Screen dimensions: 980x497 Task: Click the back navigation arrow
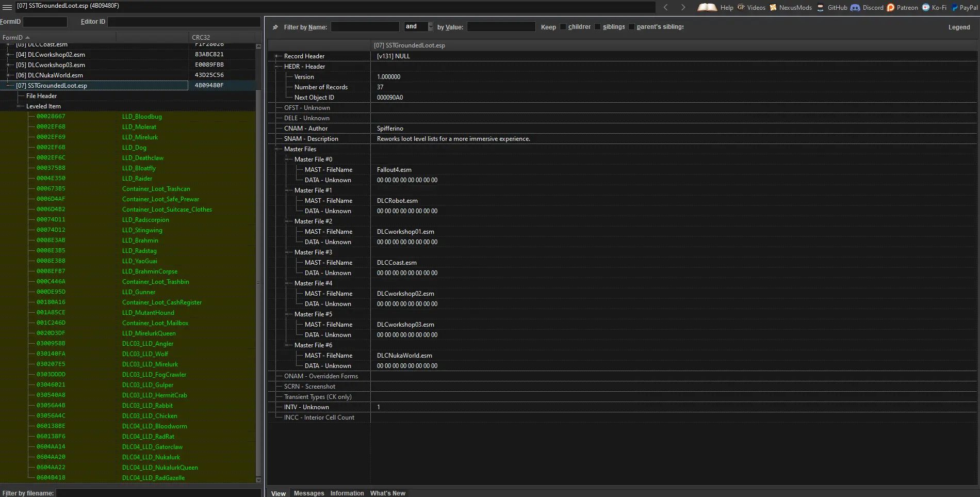(665, 7)
